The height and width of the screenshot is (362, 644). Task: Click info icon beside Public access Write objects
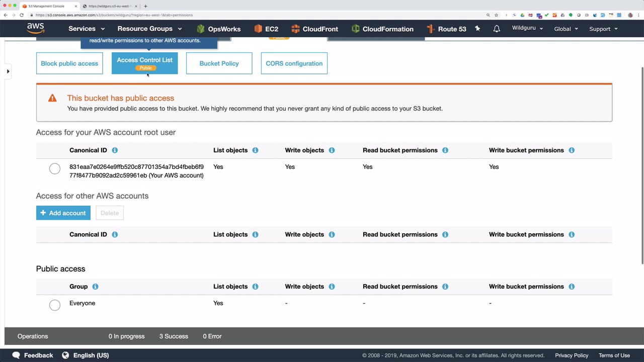click(x=332, y=287)
